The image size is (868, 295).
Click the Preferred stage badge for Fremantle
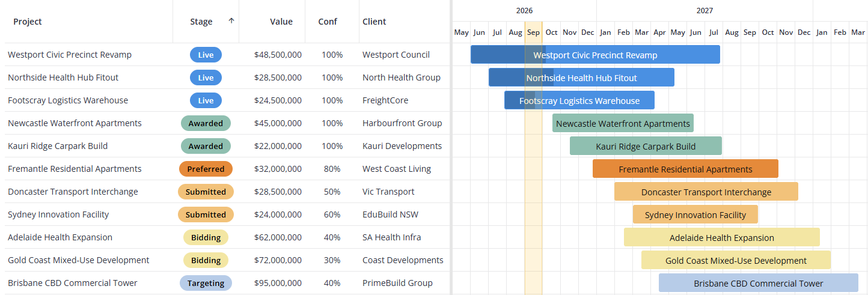pyautogui.click(x=206, y=169)
